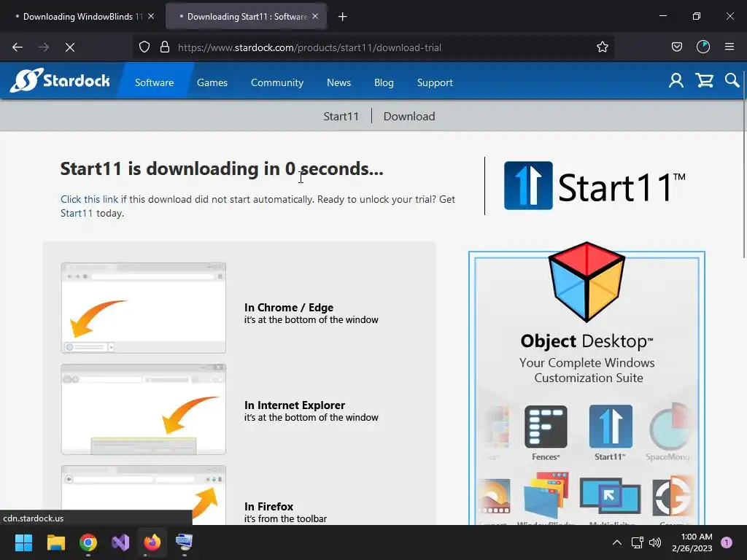Viewport: 747px width, 560px height.
Task: Click the Object Desktop cube logo
Action: (587, 282)
